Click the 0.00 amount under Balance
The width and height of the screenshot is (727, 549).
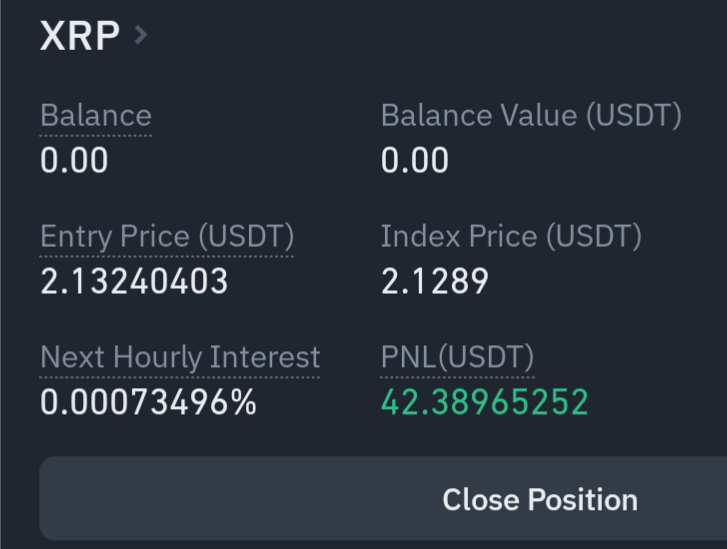(x=74, y=161)
